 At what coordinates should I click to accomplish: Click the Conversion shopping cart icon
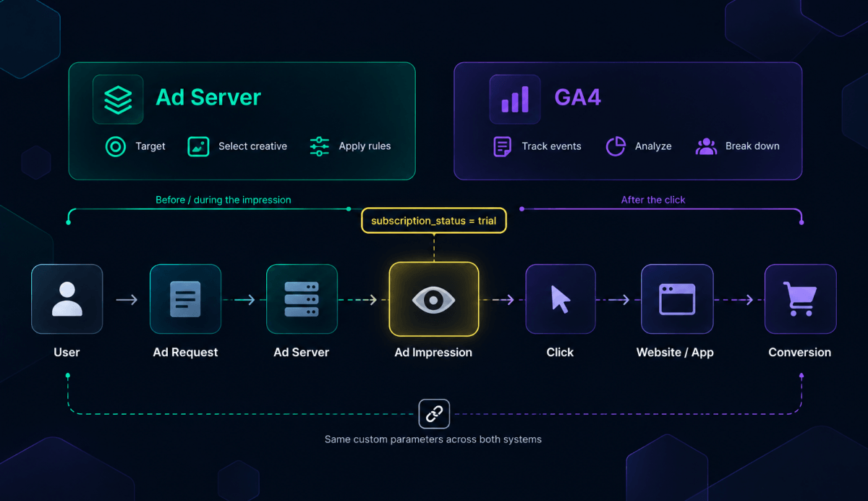pyautogui.click(x=801, y=299)
